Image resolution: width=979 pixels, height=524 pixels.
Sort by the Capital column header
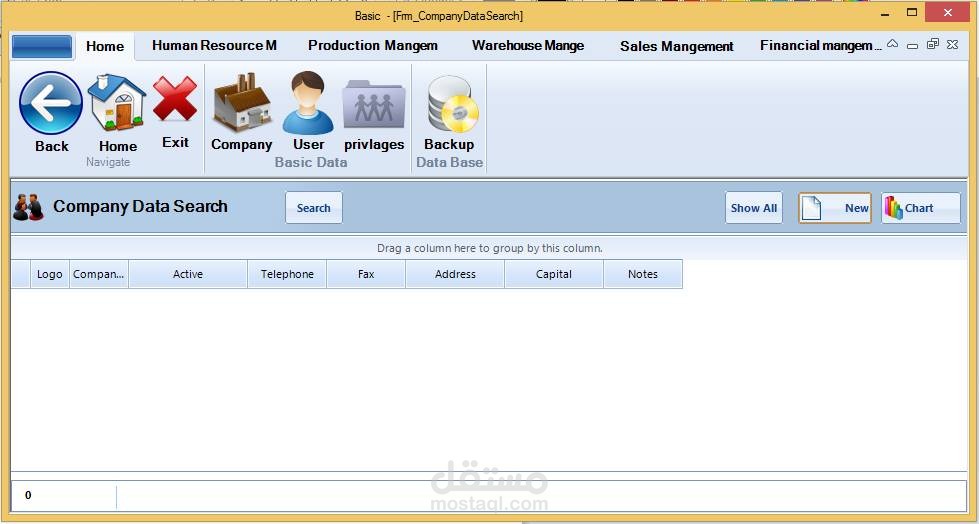tap(554, 274)
